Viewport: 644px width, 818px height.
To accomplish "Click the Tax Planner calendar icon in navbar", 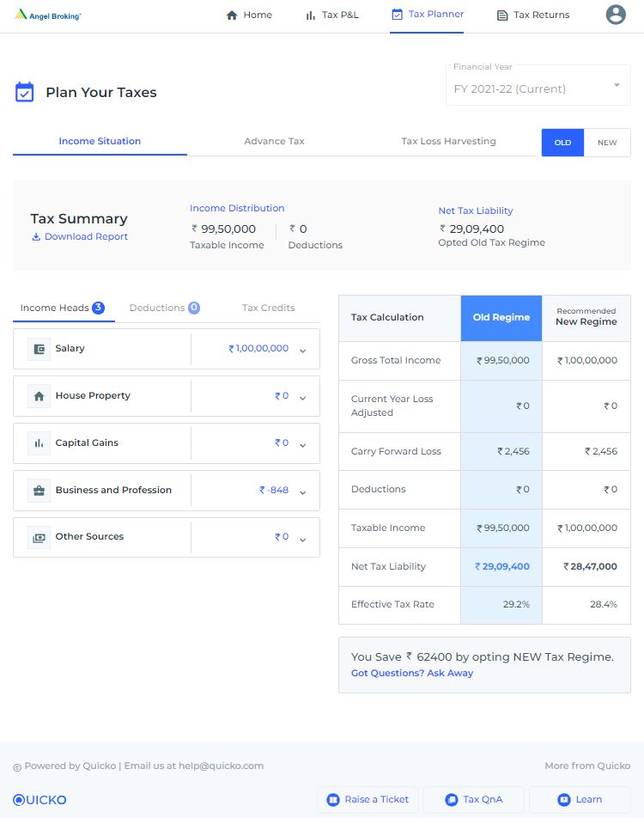I will [397, 15].
